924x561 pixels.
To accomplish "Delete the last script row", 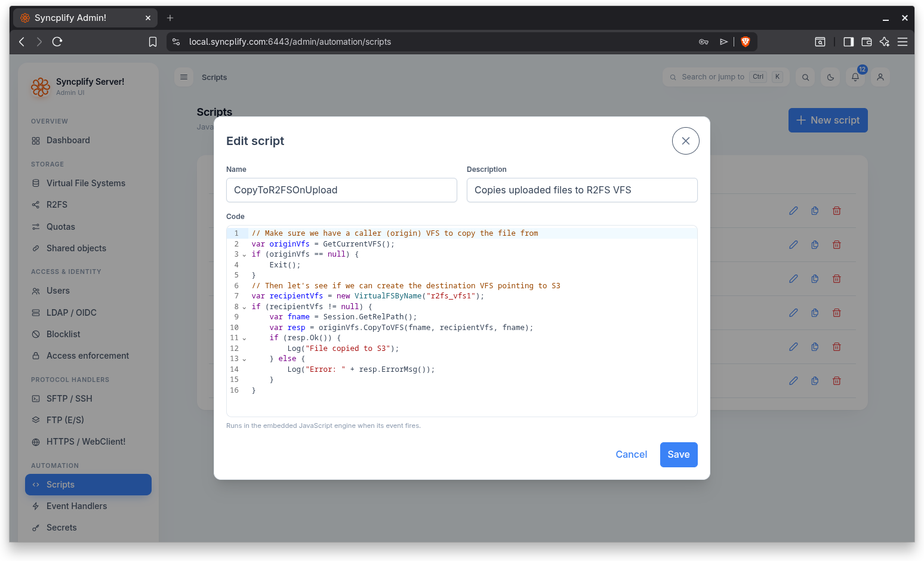I will 837,381.
